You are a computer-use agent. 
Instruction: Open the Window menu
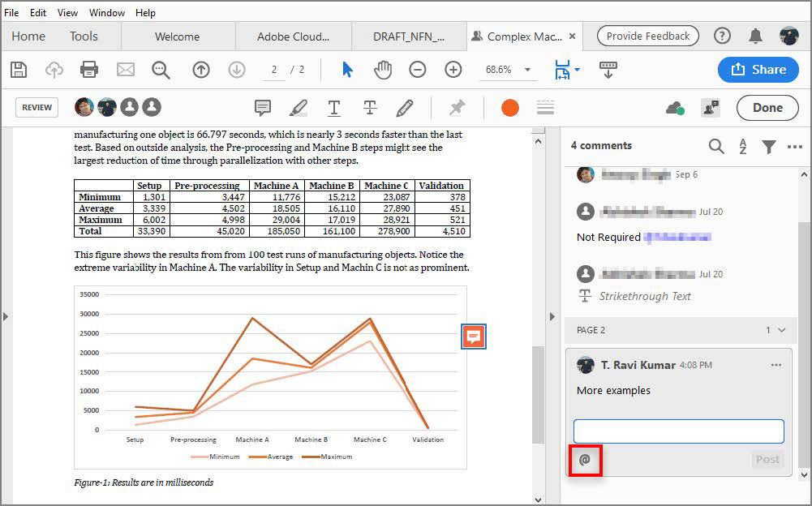click(x=107, y=12)
